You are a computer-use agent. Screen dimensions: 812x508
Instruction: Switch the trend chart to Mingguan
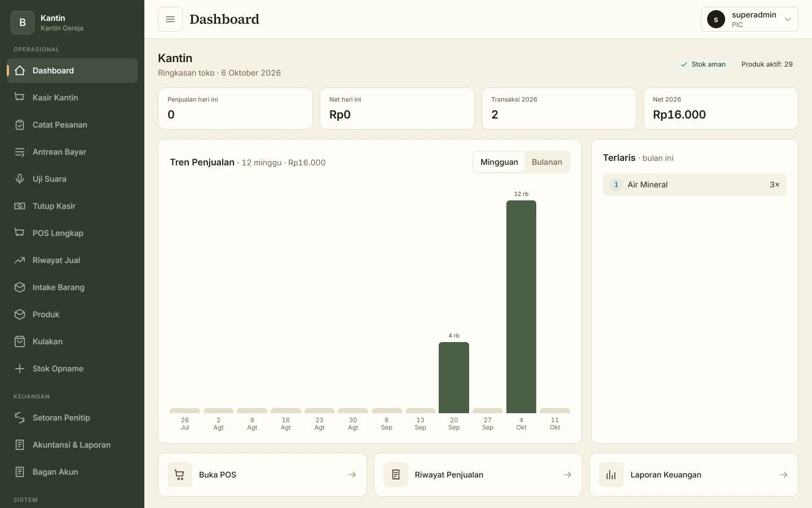499,162
